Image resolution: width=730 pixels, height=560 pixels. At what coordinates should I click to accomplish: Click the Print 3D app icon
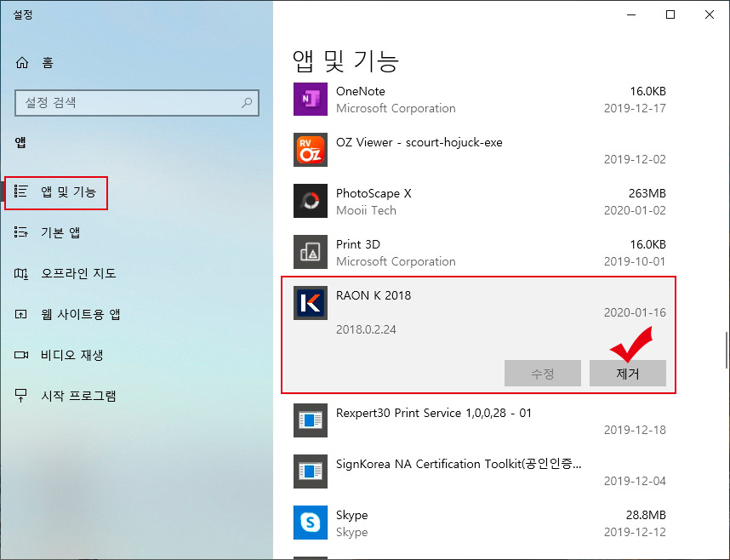point(311,252)
